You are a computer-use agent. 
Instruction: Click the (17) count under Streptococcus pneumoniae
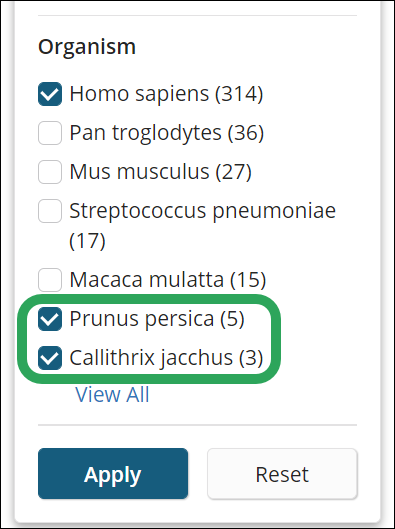pyautogui.click(x=87, y=241)
